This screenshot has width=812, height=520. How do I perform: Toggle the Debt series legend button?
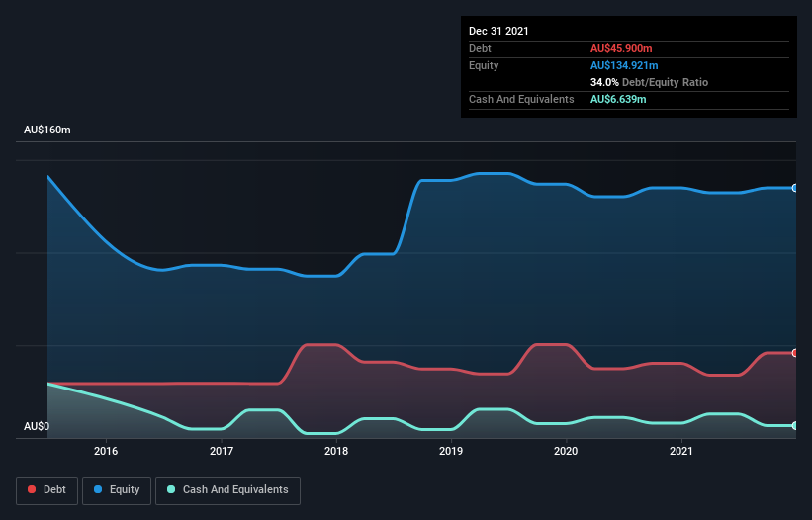point(46,490)
